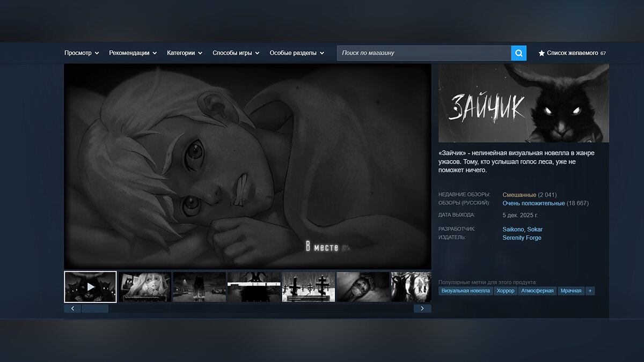This screenshot has width=644, height=362.
Task: Open the Смешанные recent reviews link
Action: [x=519, y=195]
